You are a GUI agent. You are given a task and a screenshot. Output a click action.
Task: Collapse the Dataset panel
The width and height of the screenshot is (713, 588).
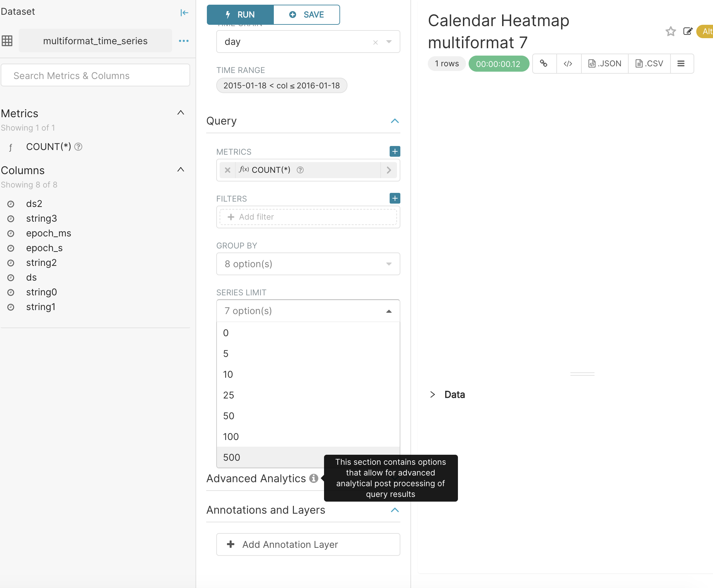click(x=184, y=12)
